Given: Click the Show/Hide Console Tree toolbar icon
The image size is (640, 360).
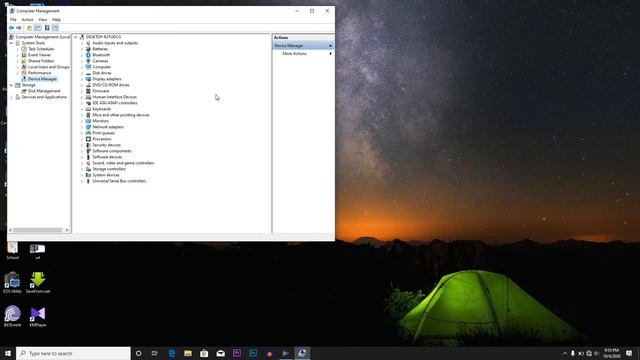Looking at the screenshot, I should (x=38, y=28).
